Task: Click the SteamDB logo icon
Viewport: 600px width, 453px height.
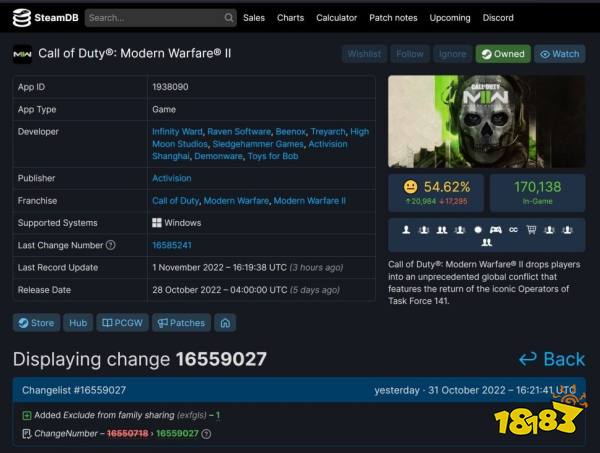Action: click(x=21, y=18)
